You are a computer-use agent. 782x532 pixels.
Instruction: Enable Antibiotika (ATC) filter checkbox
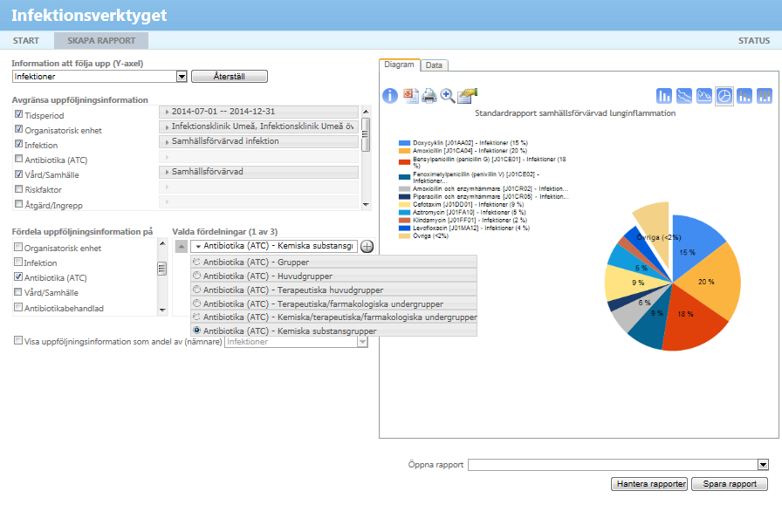pyautogui.click(x=18, y=159)
